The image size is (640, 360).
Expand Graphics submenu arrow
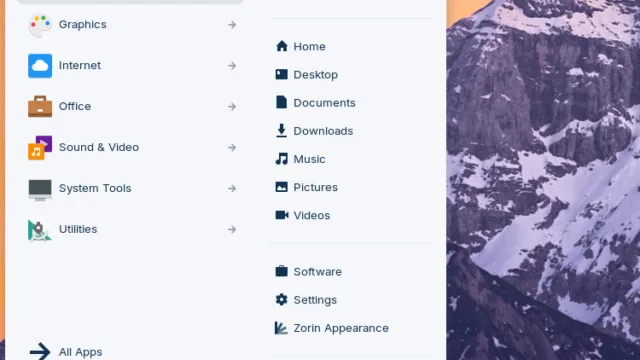coord(232,25)
